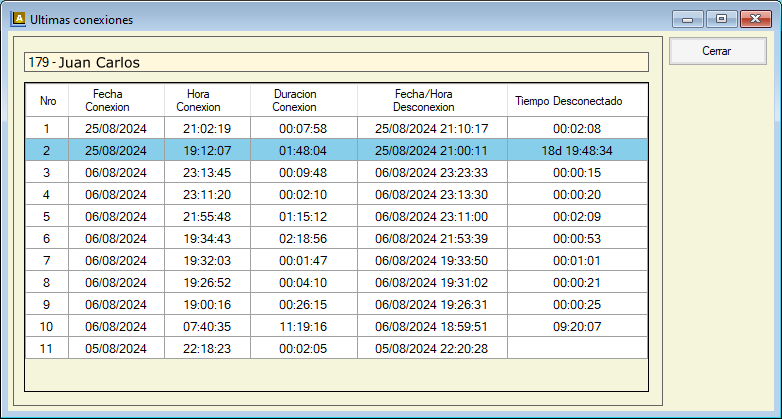This screenshot has height=419, width=782.
Task: Maximize the Ultimas conexiones window
Action: (719, 18)
